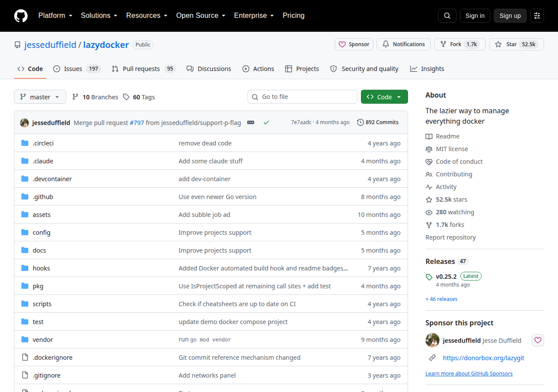Image resolution: width=558 pixels, height=392 pixels.
Task: Open pull request #797 link
Action: pyautogui.click(x=137, y=123)
